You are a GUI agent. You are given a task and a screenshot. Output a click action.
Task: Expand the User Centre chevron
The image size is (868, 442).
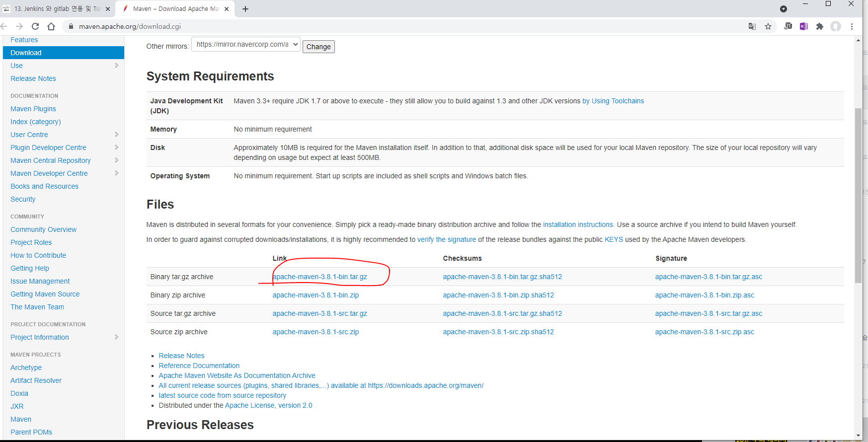click(116, 134)
